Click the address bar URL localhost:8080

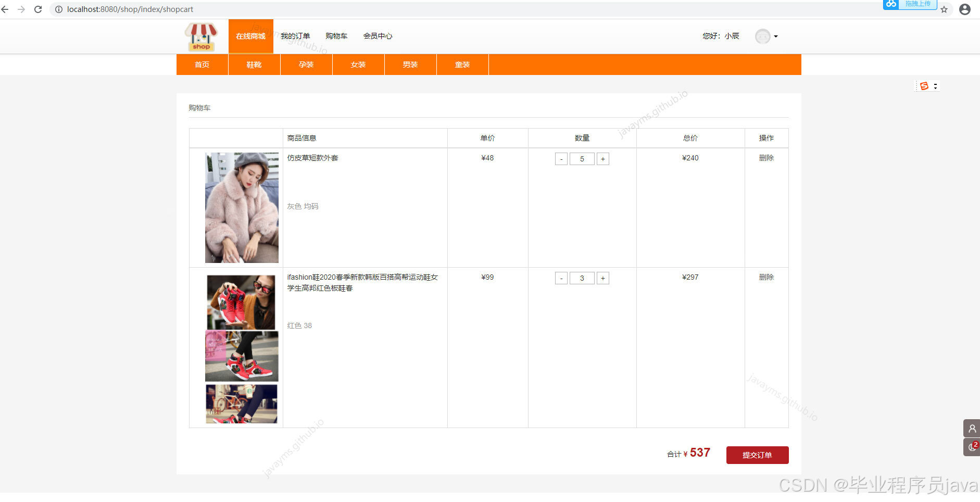[130, 9]
